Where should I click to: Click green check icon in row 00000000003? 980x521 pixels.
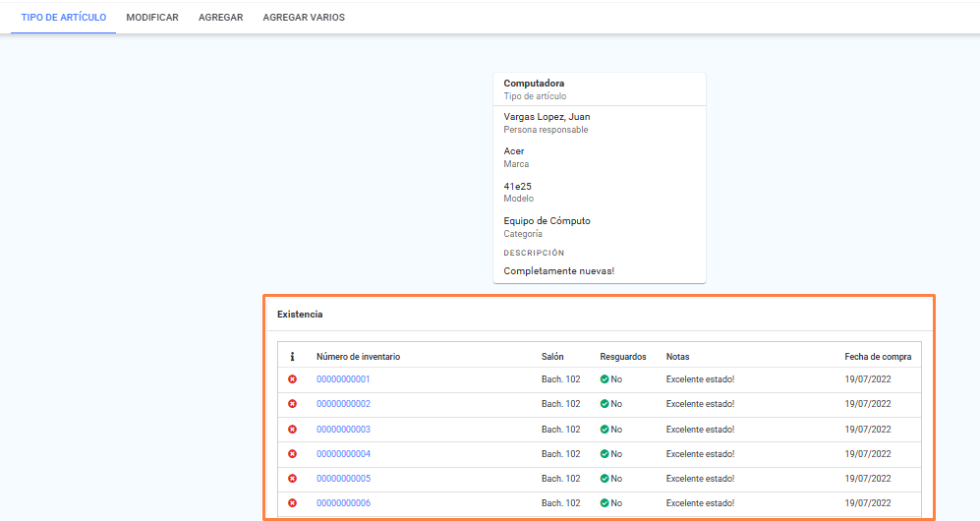pos(605,430)
